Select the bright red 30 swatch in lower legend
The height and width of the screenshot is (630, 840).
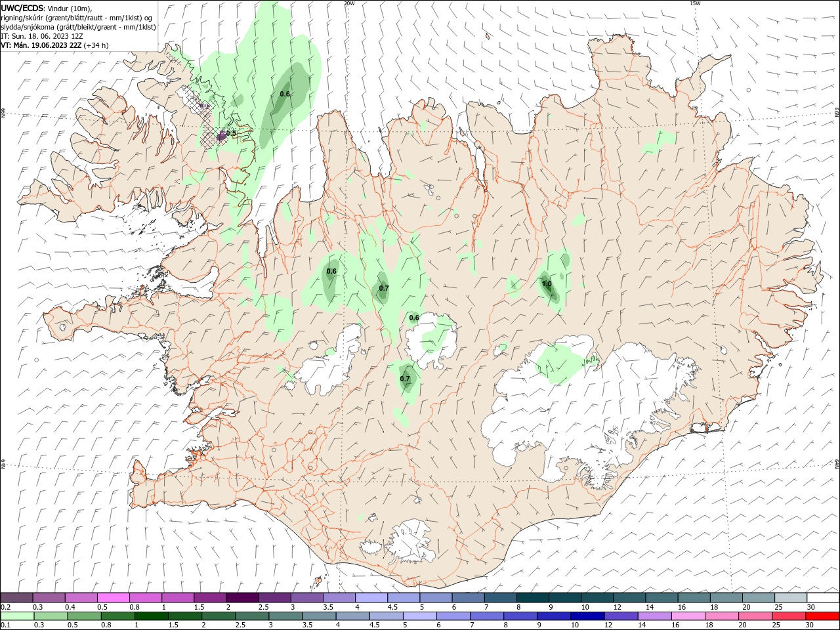click(x=822, y=616)
